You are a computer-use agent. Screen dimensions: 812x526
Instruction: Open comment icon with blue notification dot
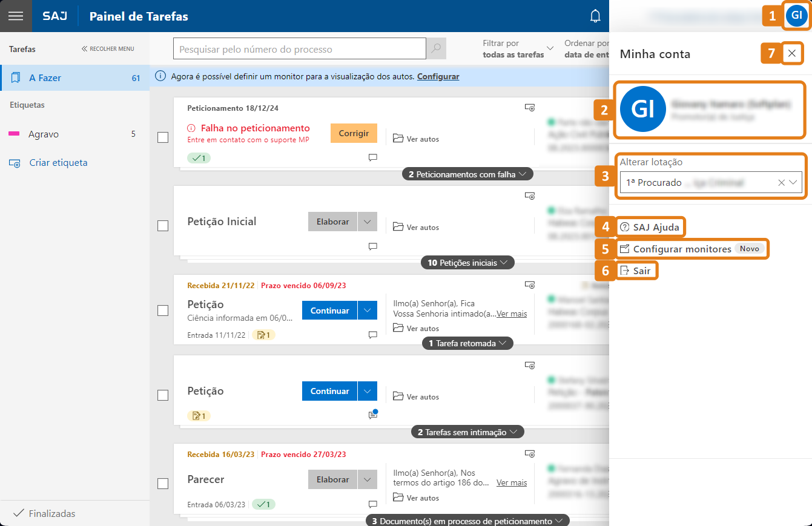(x=373, y=415)
